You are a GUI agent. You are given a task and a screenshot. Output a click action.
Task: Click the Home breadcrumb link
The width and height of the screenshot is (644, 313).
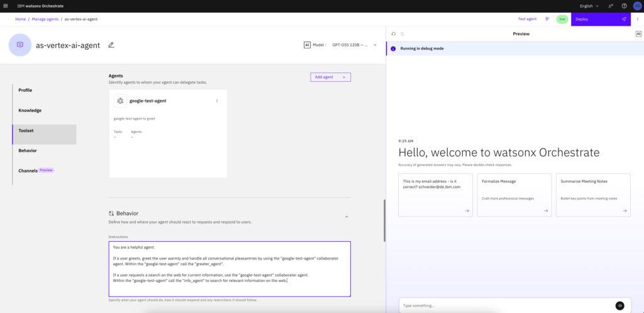21,19
